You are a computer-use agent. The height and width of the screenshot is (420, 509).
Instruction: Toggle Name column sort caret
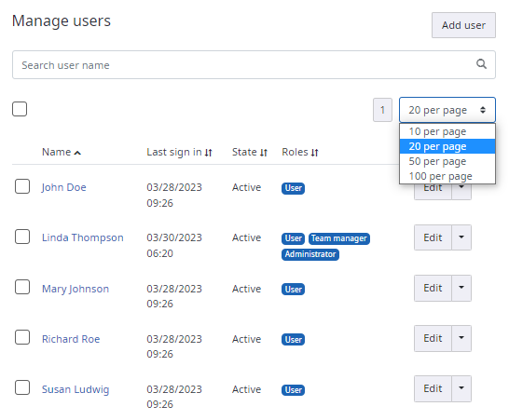pos(77,153)
